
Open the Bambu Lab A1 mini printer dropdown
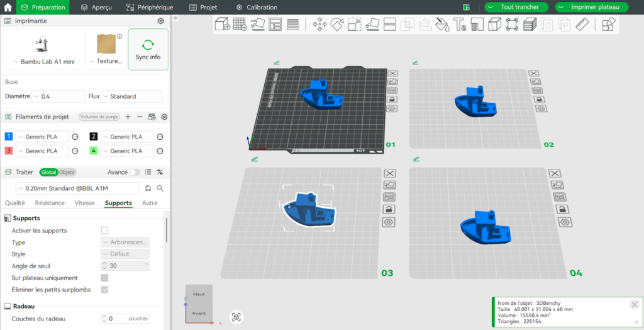(x=43, y=49)
